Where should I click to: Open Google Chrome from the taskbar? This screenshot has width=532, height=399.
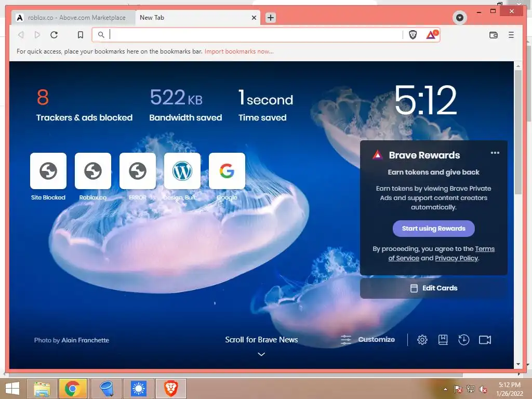pyautogui.click(x=73, y=389)
